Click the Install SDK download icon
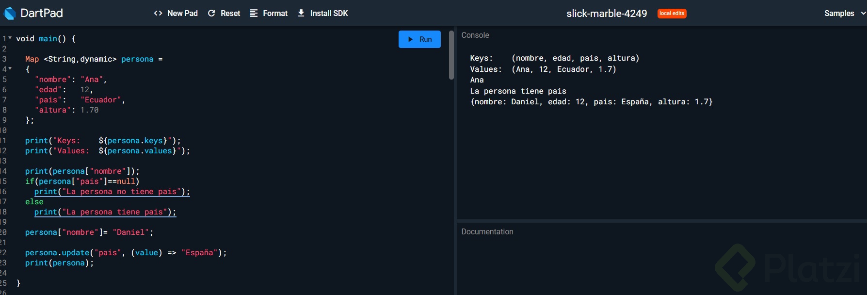The width and height of the screenshot is (868, 295). (301, 13)
